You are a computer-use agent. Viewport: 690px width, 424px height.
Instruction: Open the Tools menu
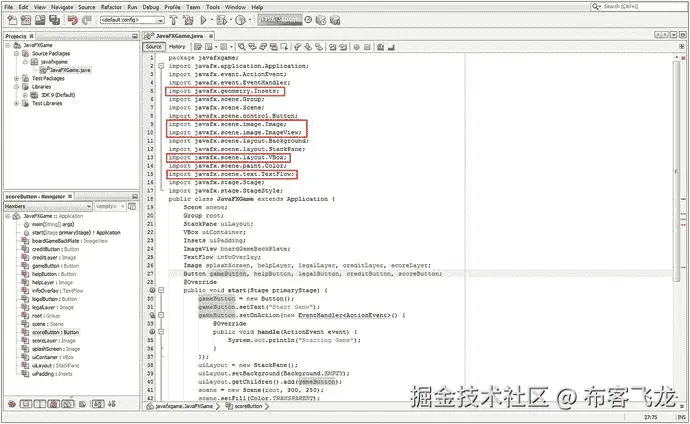(x=213, y=7)
